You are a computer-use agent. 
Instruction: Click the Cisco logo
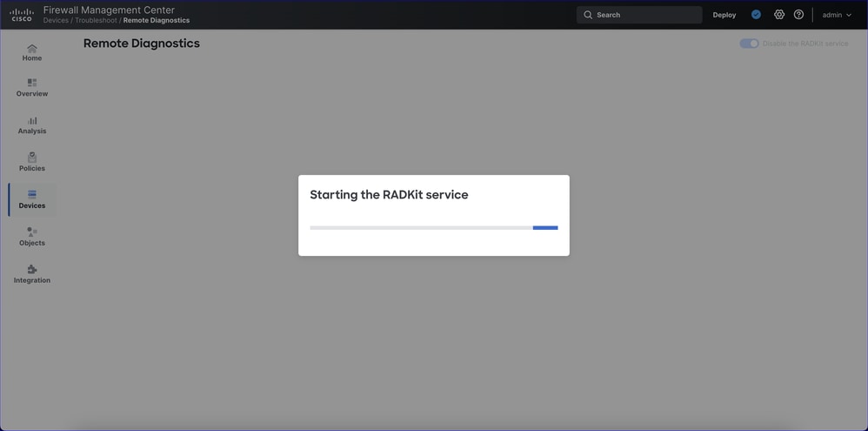click(22, 15)
